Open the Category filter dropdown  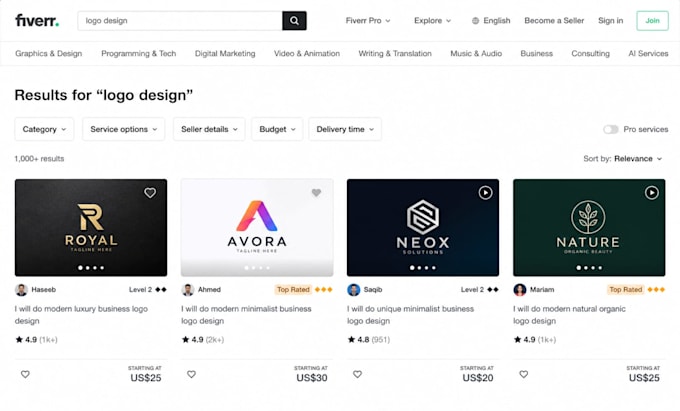pyautogui.click(x=44, y=129)
